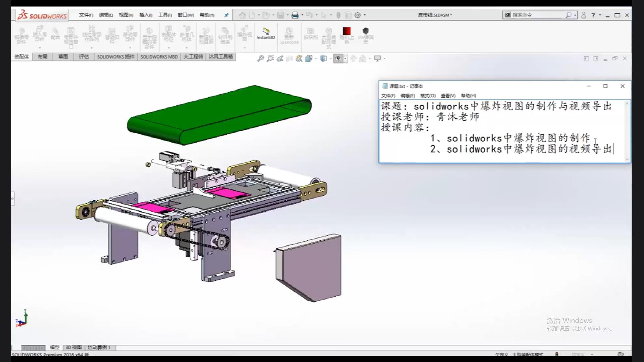
Task: Expand Move Component dropdown arrow
Action: click(130, 48)
